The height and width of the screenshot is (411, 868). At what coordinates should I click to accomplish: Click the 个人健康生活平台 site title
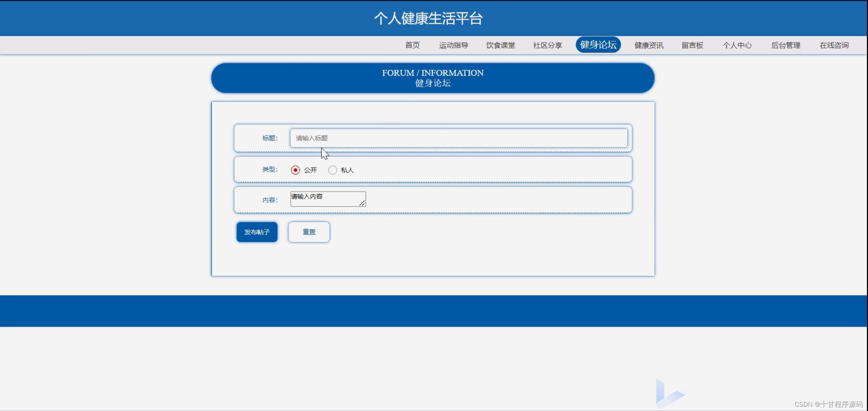pyautogui.click(x=428, y=18)
